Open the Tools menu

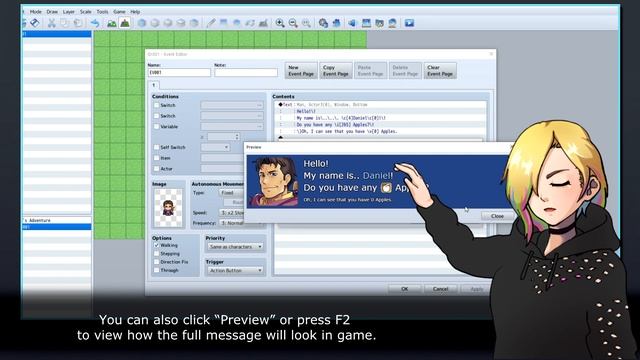102,12
